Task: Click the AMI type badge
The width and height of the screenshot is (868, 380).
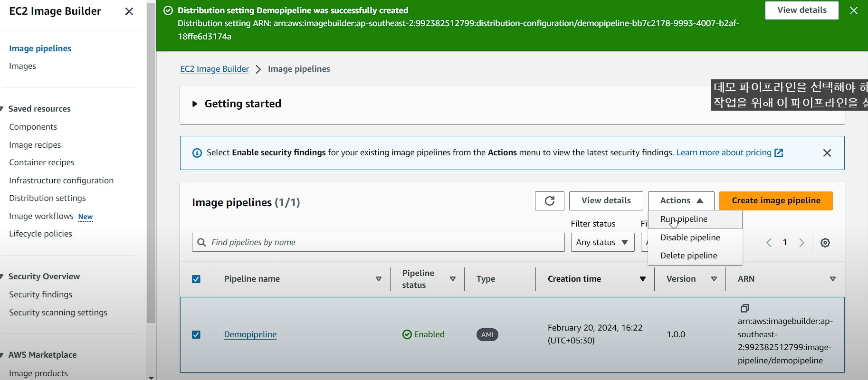Action: tap(487, 335)
